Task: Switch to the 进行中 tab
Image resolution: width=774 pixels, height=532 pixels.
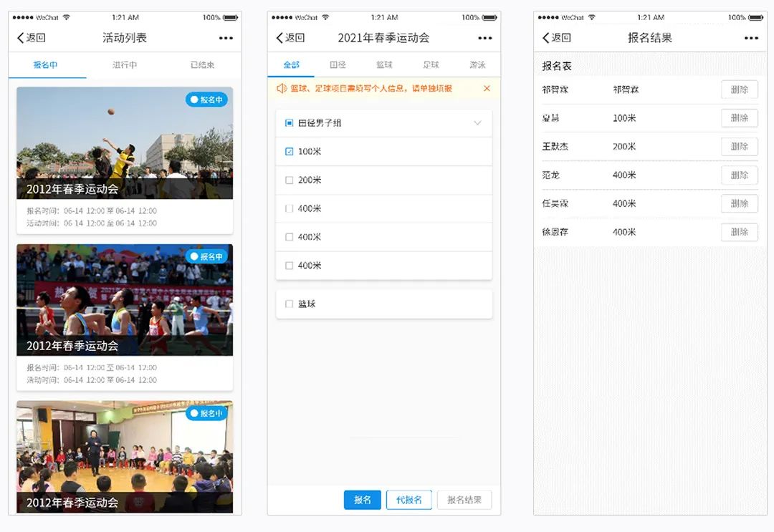Action: 125,65
